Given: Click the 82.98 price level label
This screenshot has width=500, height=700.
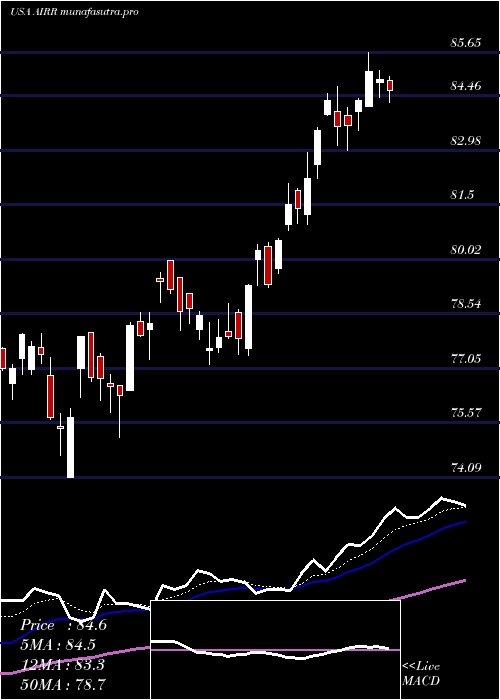Looking at the screenshot, I should (x=466, y=141).
